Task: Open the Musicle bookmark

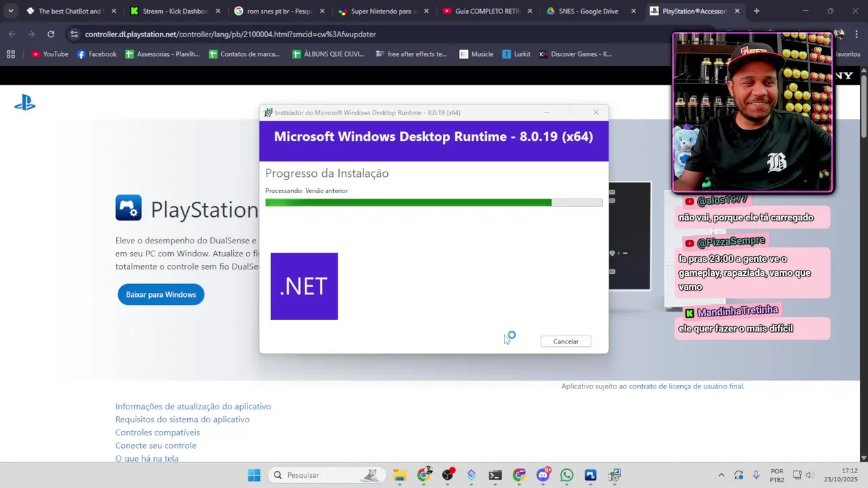Action: pyautogui.click(x=476, y=54)
